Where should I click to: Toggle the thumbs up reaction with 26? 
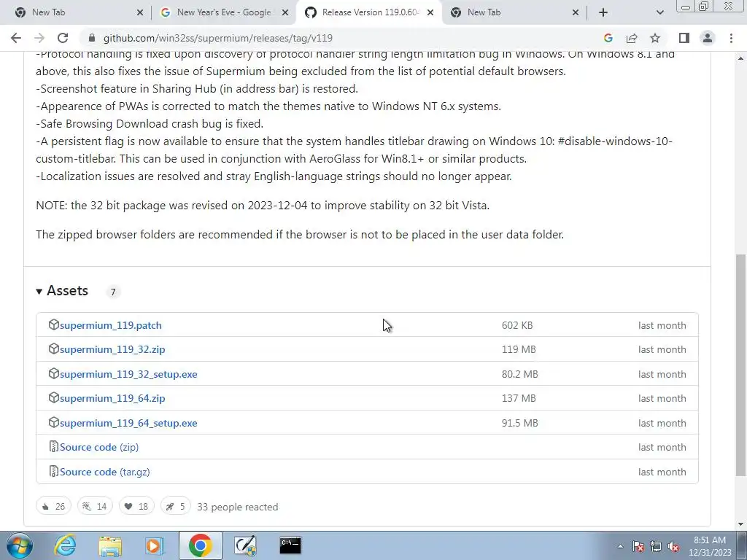53,506
